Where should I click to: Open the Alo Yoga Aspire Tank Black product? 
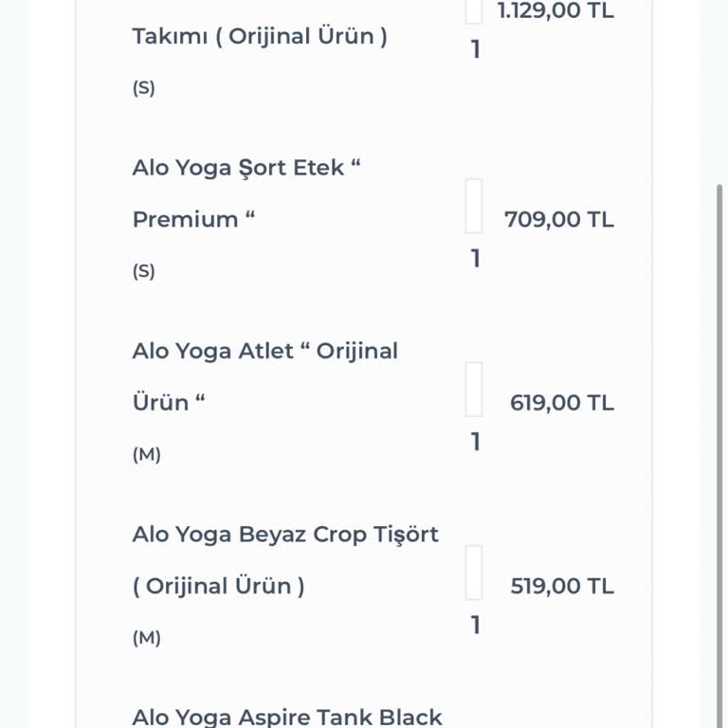(287, 717)
